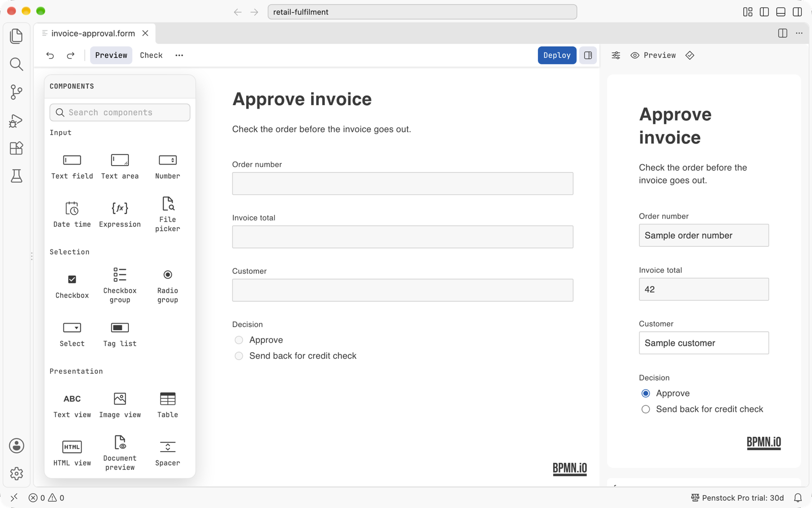The image size is (812, 508).
Task: Pick the Spacer component
Action: click(167, 454)
